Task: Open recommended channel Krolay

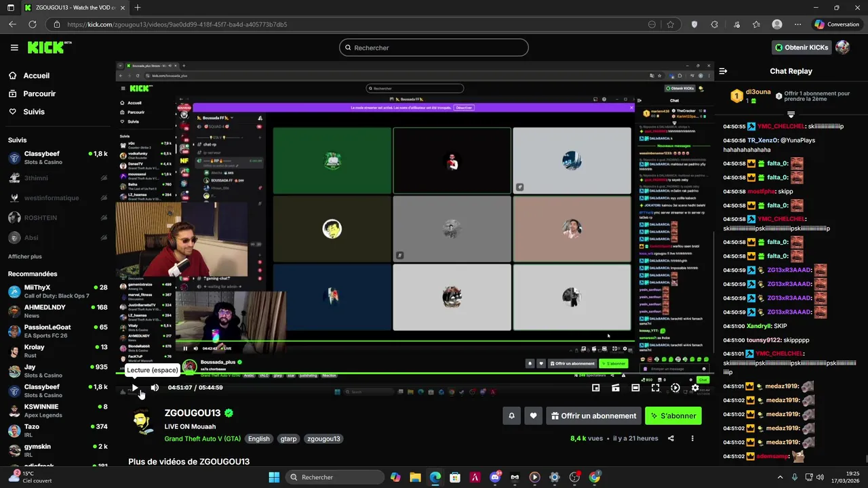Action: pyautogui.click(x=58, y=351)
